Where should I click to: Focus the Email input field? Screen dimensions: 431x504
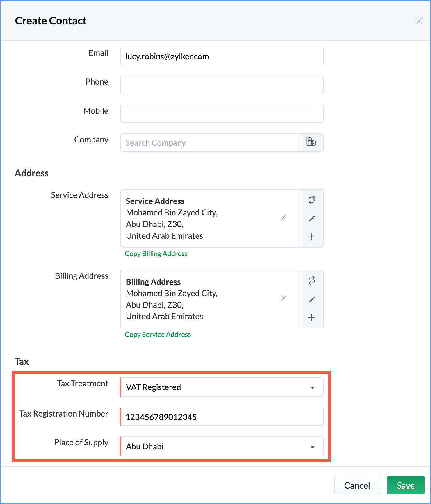point(222,56)
